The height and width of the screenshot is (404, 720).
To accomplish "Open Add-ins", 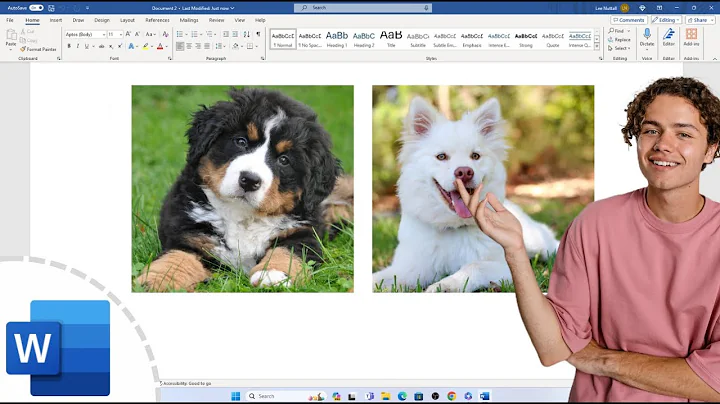I will click(x=691, y=37).
